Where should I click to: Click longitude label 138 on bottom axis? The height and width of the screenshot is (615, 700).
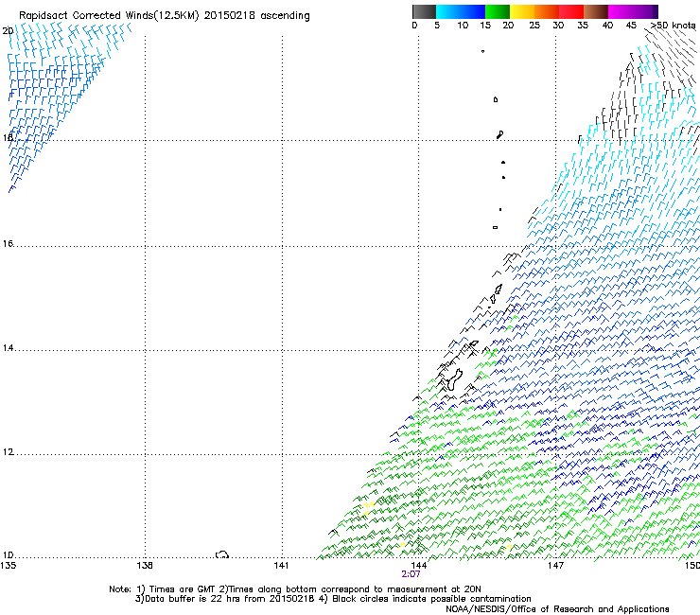[x=145, y=566]
